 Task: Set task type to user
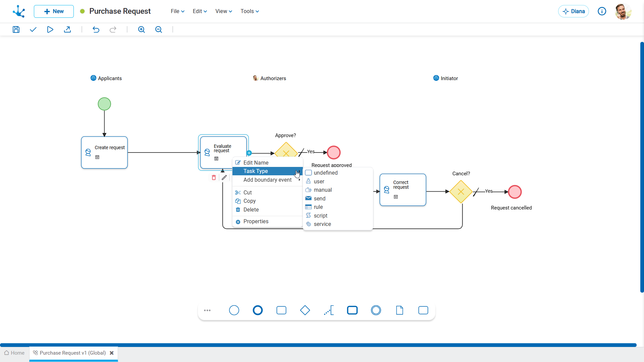[338, 182]
